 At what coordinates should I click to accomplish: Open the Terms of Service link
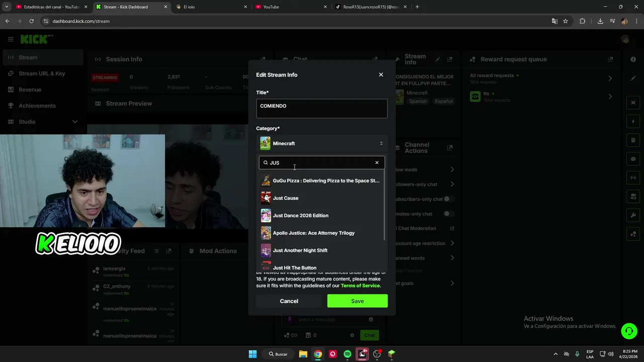[x=360, y=286]
